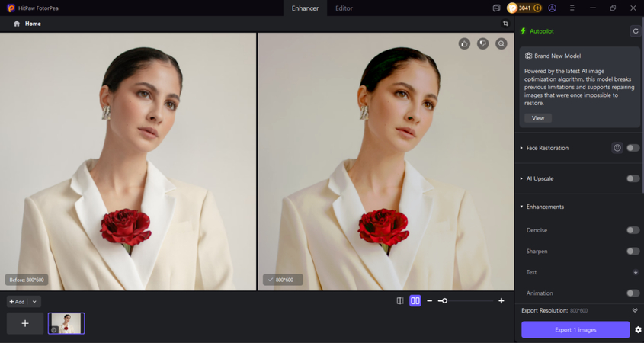
Task: Click the gold coin credits icon
Action: coord(511,8)
